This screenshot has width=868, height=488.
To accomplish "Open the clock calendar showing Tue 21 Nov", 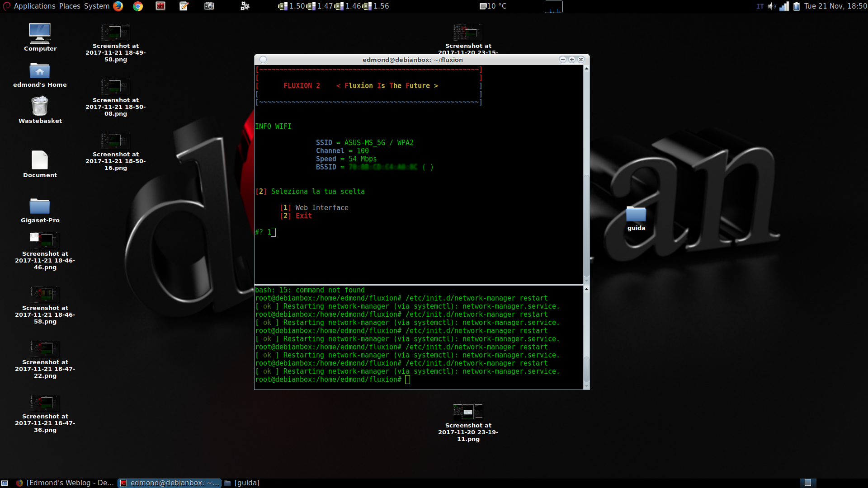I will pyautogui.click(x=835, y=6).
